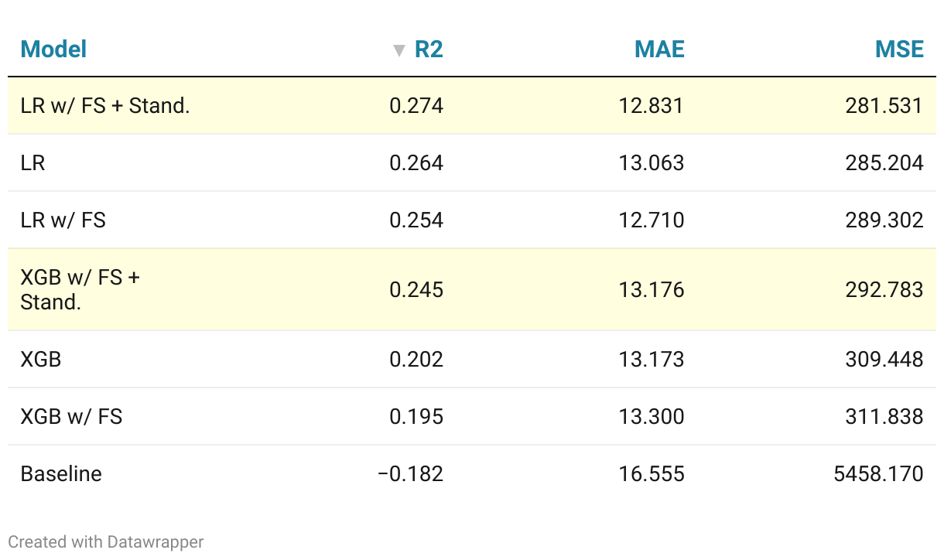Sort the table by Model column

pos(53,50)
